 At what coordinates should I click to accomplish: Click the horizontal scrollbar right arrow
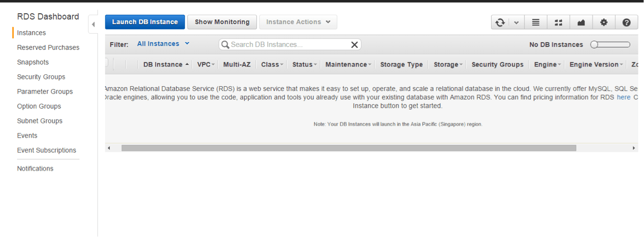(x=634, y=148)
